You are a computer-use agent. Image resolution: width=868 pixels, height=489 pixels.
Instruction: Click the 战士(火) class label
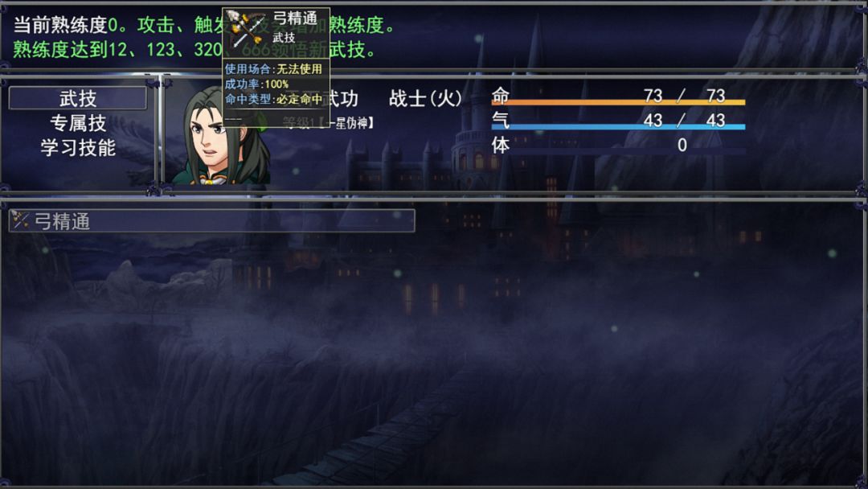425,99
